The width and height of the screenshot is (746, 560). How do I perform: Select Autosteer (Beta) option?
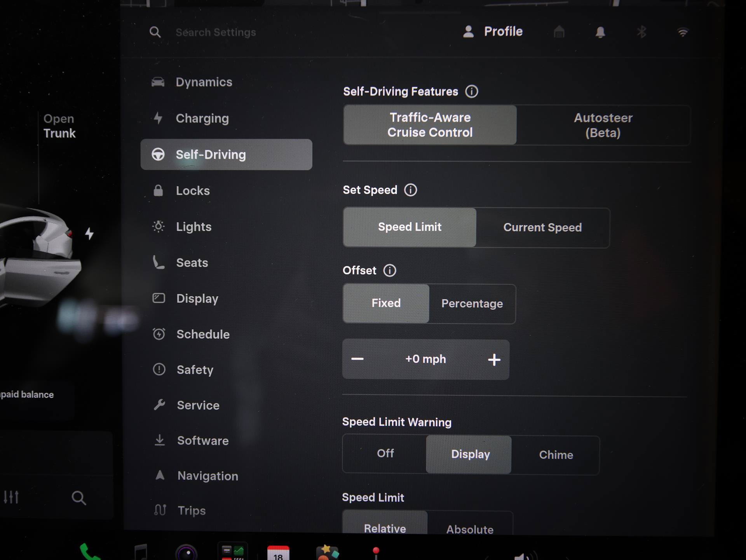[603, 125]
